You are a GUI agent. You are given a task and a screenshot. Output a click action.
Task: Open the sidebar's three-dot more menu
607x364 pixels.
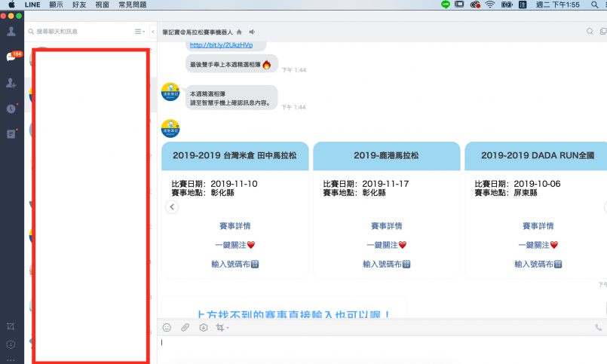point(11,359)
